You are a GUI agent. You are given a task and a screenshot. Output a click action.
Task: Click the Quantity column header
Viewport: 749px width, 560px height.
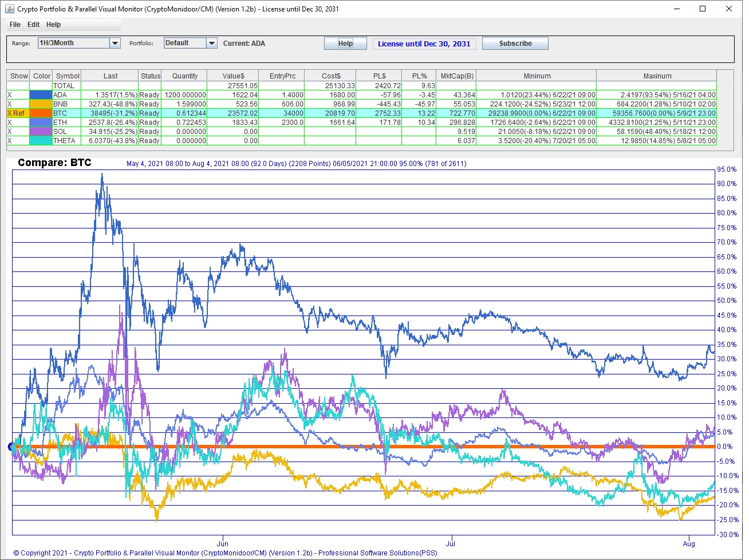(x=184, y=76)
